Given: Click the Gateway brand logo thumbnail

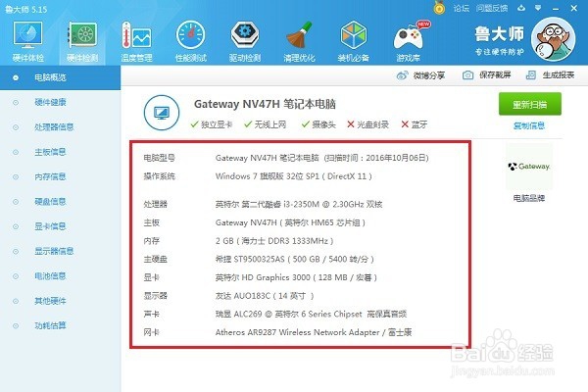Looking at the screenshot, I should coord(529,167).
